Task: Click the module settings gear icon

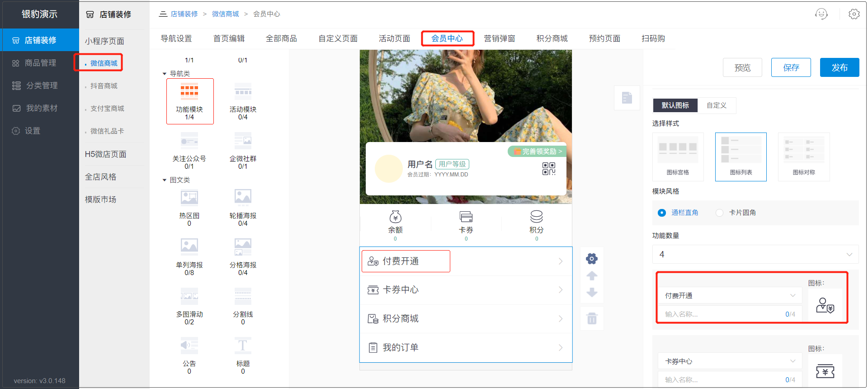Action: (591, 259)
